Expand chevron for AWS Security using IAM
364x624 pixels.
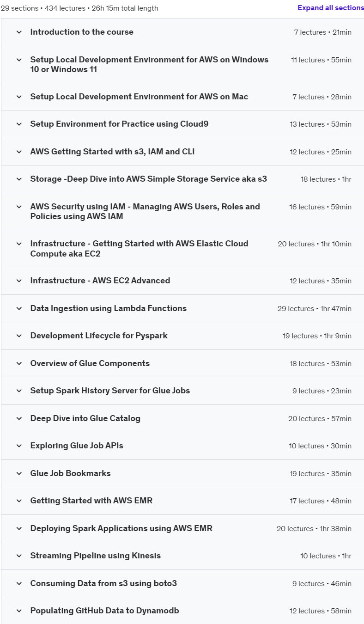(19, 207)
